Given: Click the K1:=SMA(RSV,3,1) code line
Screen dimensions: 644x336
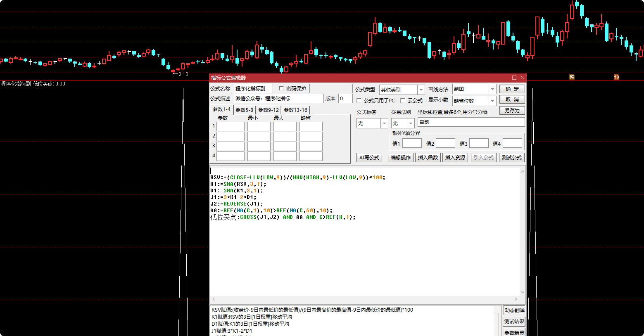Looking at the screenshot, I should click(x=238, y=184).
